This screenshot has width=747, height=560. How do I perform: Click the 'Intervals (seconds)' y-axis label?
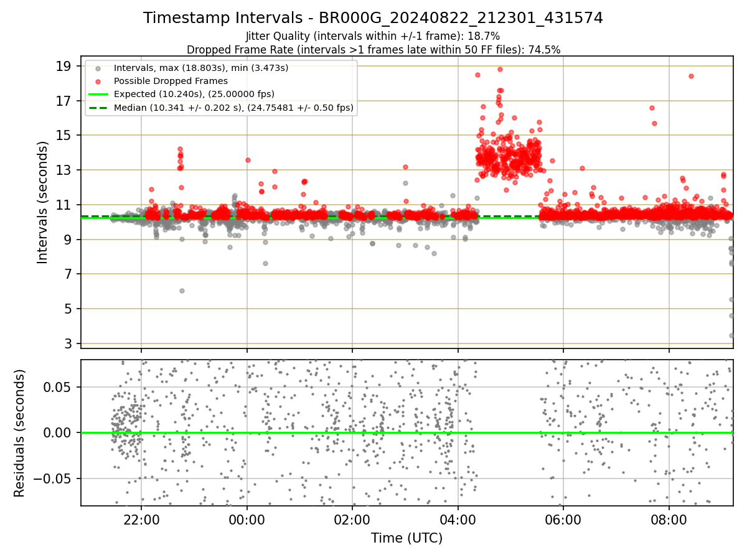tap(42, 202)
